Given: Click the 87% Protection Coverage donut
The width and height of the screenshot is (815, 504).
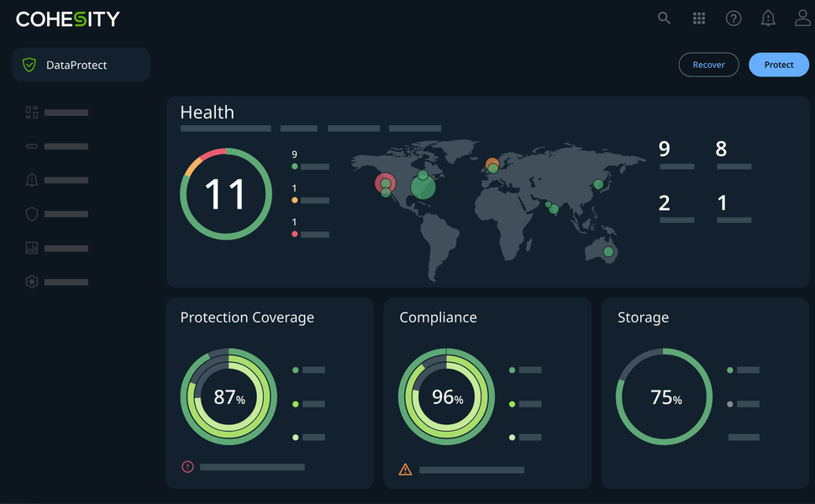Looking at the screenshot, I should coord(229,396).
